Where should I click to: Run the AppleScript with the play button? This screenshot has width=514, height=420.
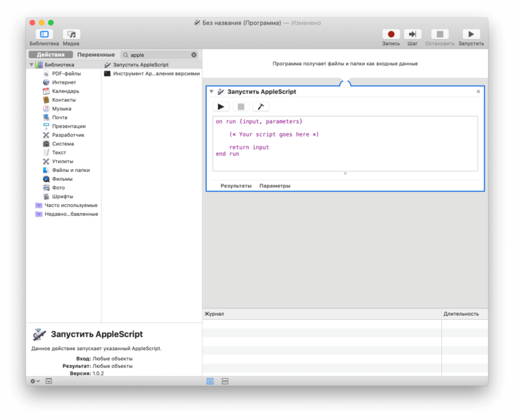pos(221,107)
